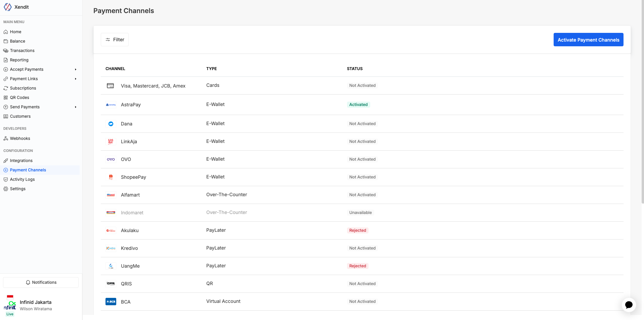Click the AstraPay Activated status badge
The image size is (644, 320).
pos(358,105)
